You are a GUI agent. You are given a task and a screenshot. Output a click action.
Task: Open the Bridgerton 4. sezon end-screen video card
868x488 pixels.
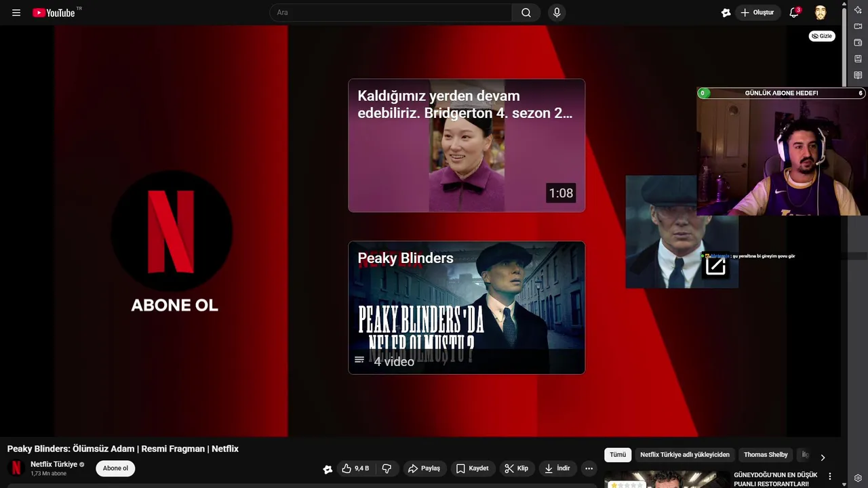pyautogui.click(x=467, y=146)
